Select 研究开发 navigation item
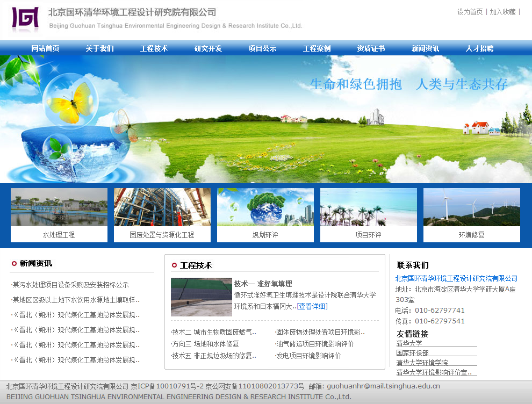Image resolution: width=532 pixels, height=404 pixels. [x=208, y=48]
